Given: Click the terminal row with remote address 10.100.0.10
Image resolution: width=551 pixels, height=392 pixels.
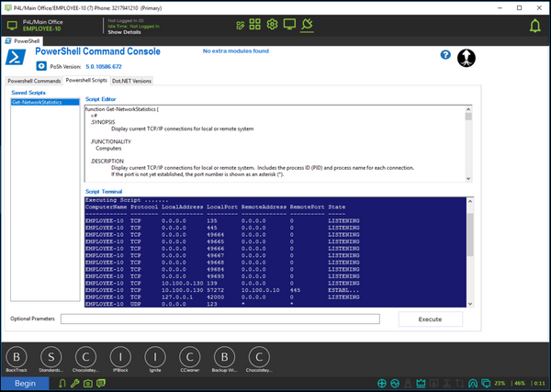Looking at the screenshot, I should point(222,290).
